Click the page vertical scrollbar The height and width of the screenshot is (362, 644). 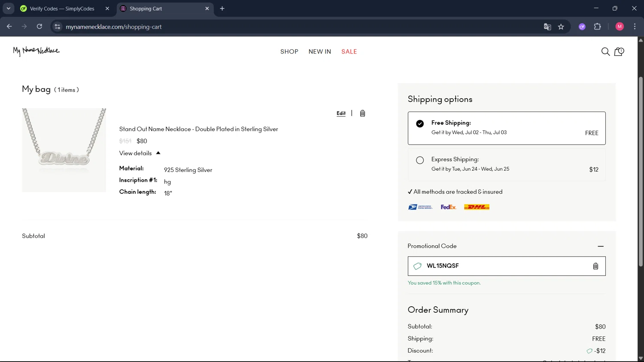641,172
